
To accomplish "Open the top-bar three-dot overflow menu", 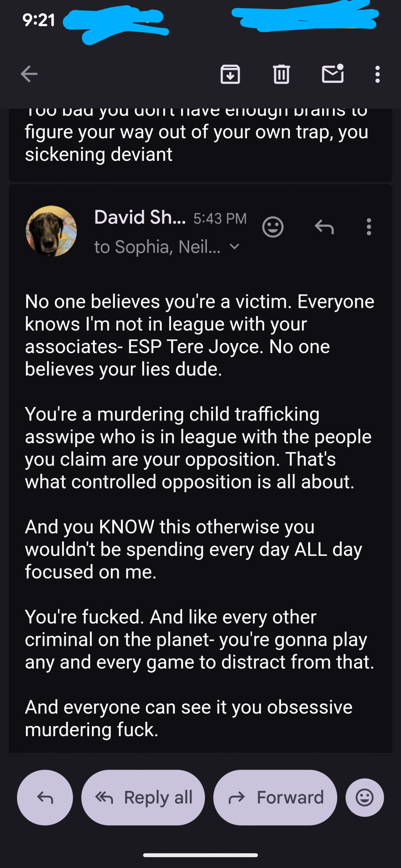I will point(377,74).
